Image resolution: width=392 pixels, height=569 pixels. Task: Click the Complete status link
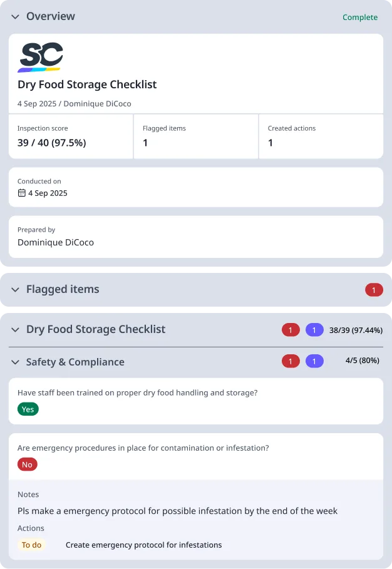click(x=360, y=17)
